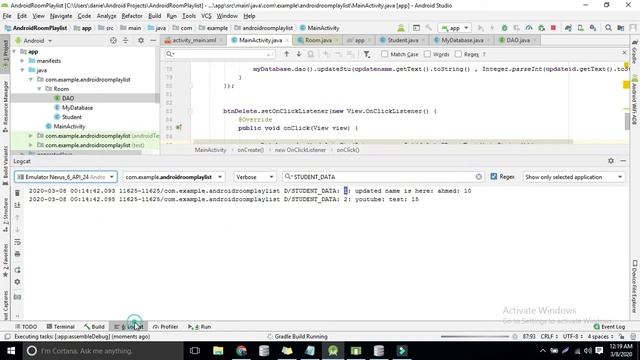This screenshot has height=360, width=640.
Task: Collapse the java folder
Action: tap(22, 70)
